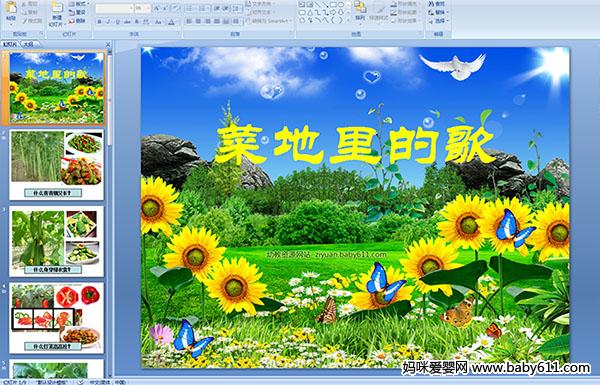
Task: Select slide 3 thumbnail with cucumbers
Action: [57, 241]
